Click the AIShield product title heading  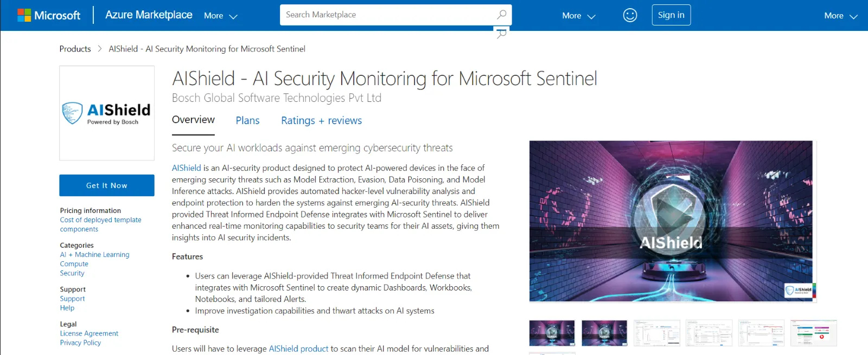point(385,79)
